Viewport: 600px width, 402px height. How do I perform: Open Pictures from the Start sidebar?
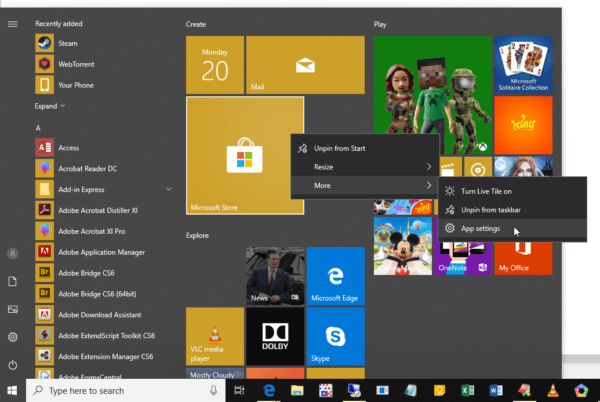tap(13, 309)
